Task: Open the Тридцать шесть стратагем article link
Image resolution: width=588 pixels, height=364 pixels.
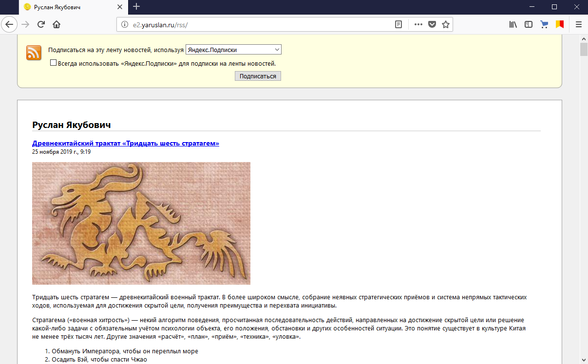Action: click(126, 143)
